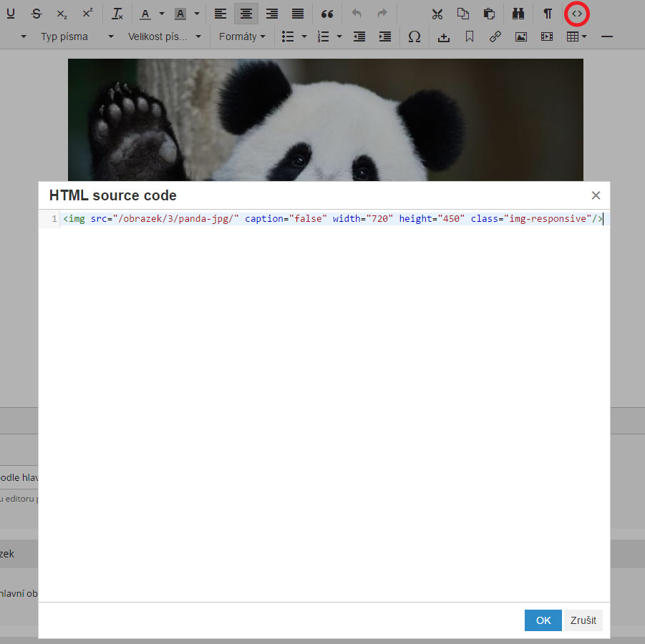Viewport: 645px width, 644px height.
Task: Toggle center alignment
Action: point(246,14)
